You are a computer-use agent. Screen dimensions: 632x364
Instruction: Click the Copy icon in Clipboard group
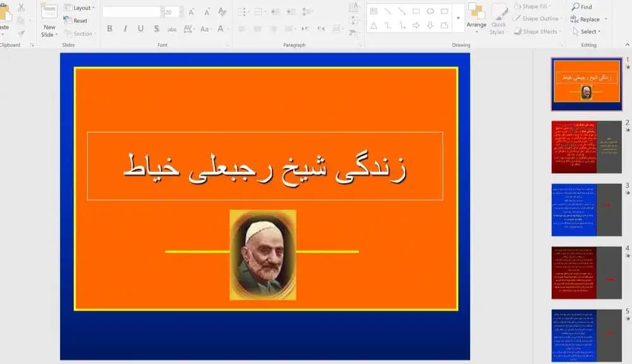tap(21, 20)
